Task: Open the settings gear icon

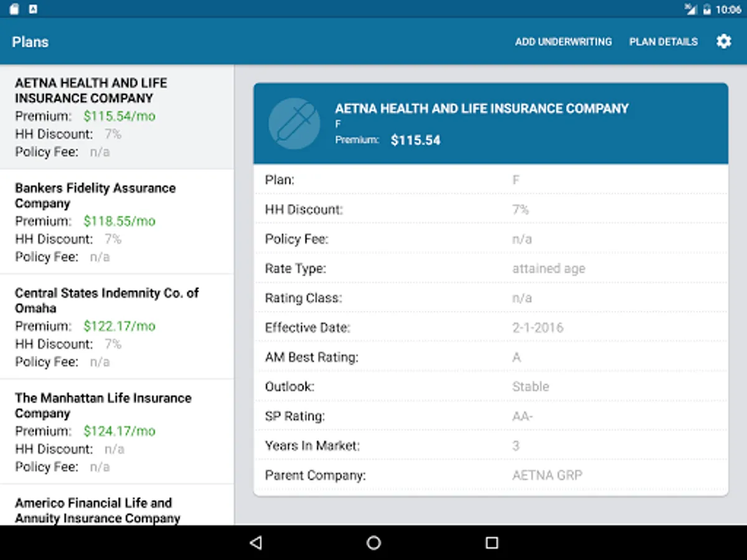Action: click(x=723, y=42)
